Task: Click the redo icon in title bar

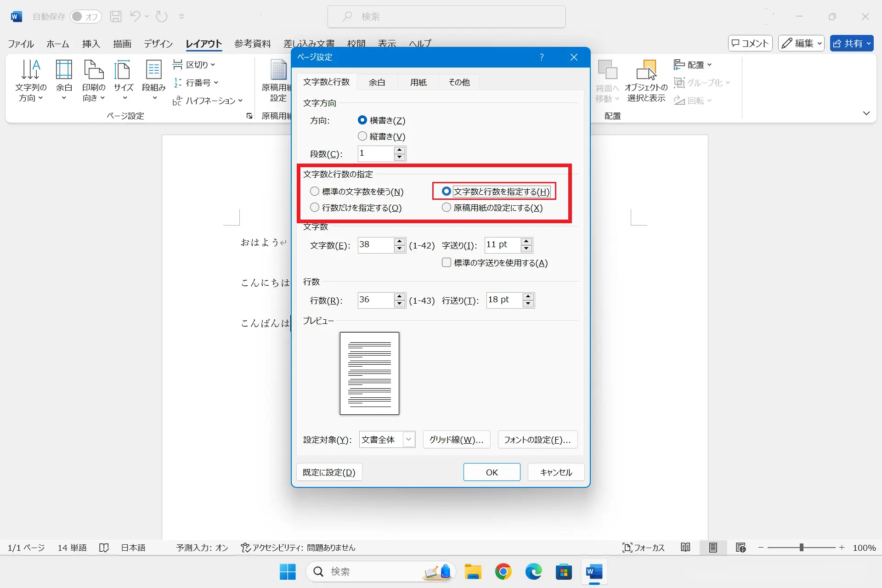Action: tap(161, 17)
